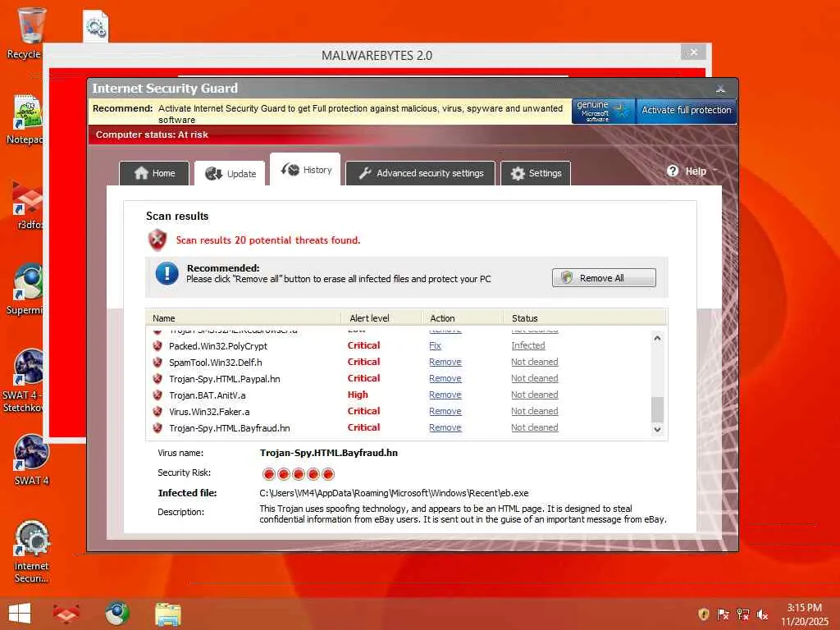Click the Action Center flag tray icon

click(x=724, y=614)
